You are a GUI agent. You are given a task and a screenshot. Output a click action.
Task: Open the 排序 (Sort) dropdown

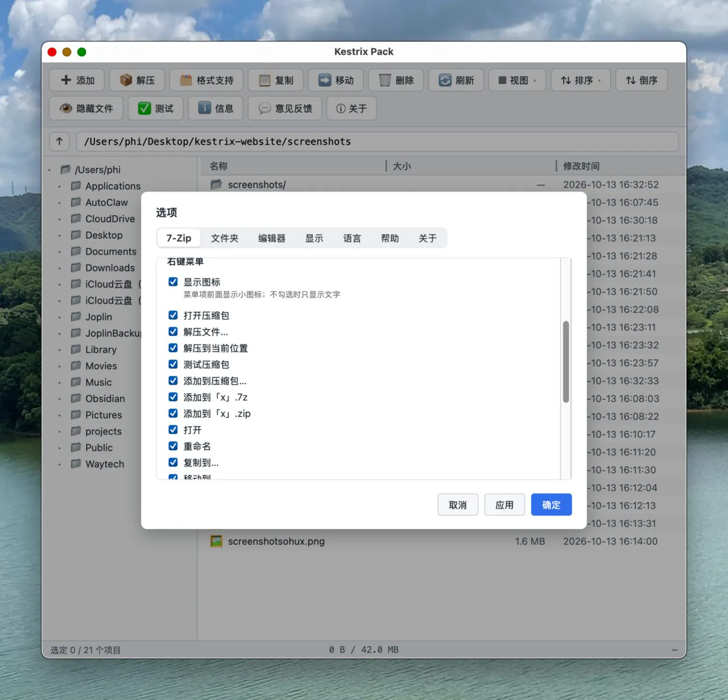(x=581, y=80)
